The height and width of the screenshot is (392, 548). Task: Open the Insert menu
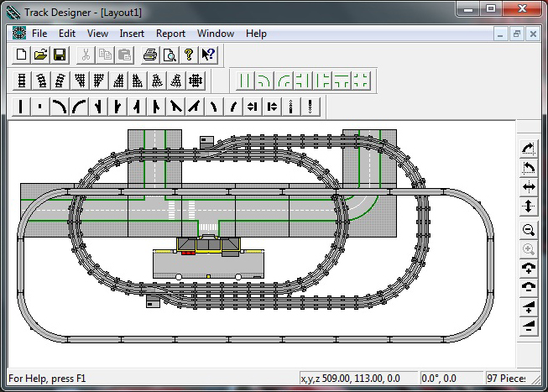click(x=132, y=34)
